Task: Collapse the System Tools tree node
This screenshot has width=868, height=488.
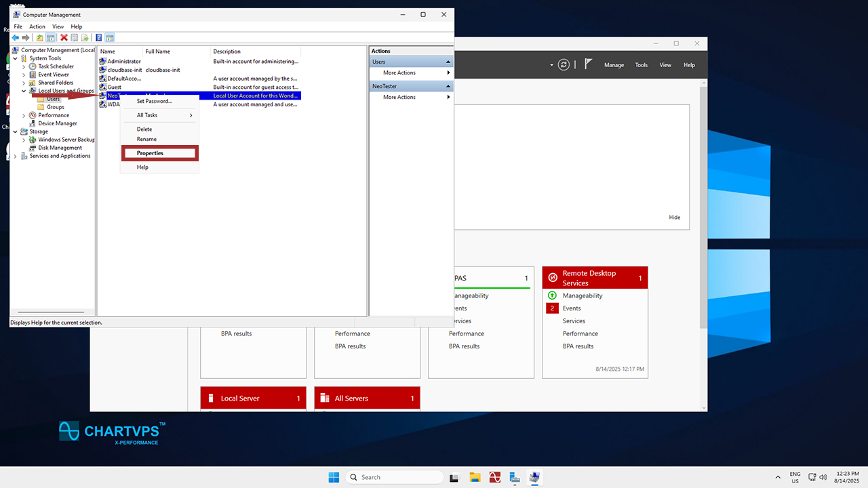Action: [x=16, y=58]
